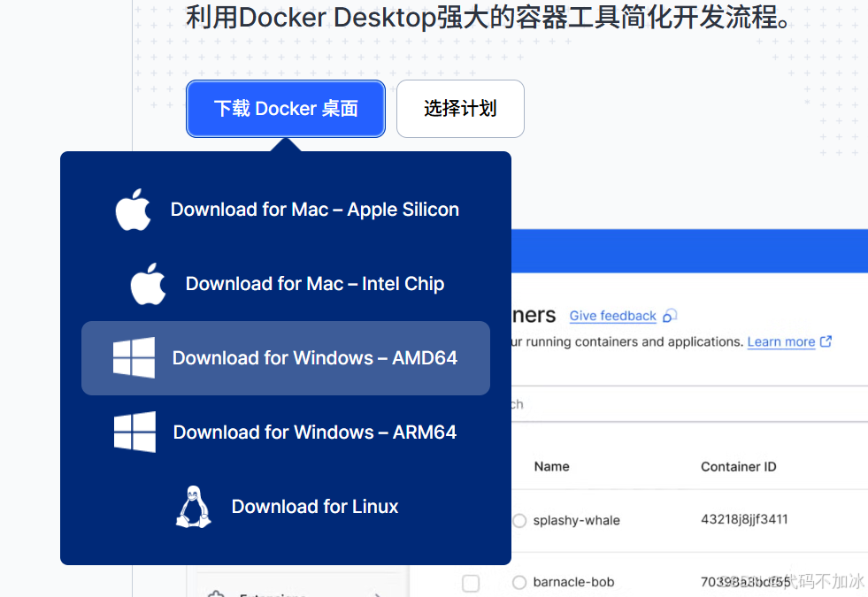Image resolution: width=868 pixels, height=597 pixels.
Task: Focus the containers search field
Action: tap(689, 404)
